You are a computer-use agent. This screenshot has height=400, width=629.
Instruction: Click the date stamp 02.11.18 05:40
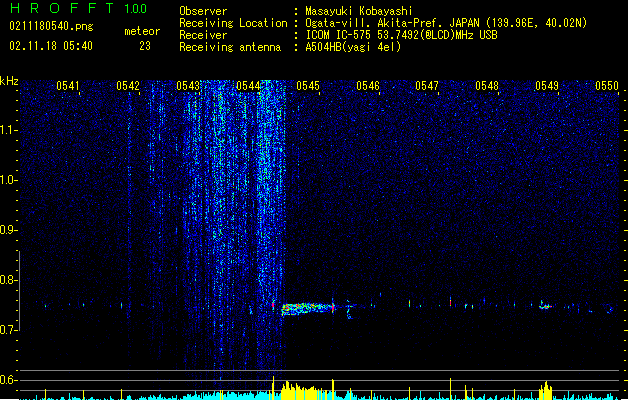(51, 46)
